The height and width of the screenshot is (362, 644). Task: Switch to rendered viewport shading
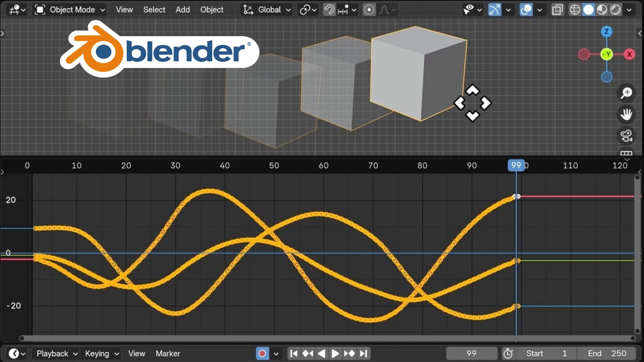tap(615, 10)
